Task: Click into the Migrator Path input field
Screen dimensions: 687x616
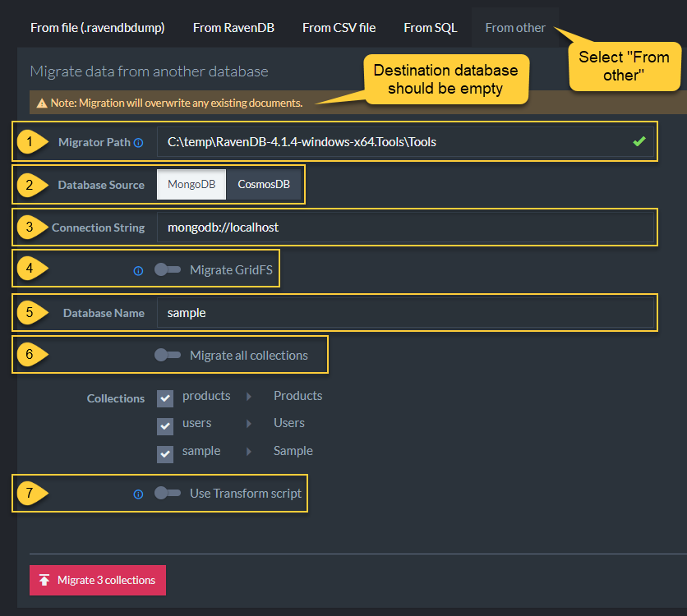Action: 405,142
